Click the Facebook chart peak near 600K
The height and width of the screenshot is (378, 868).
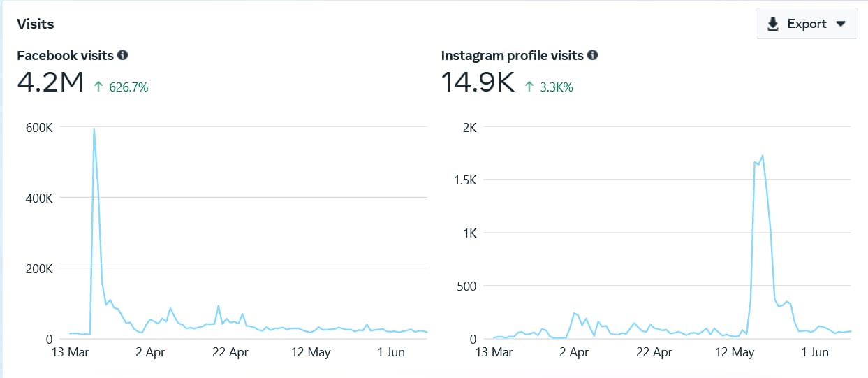pos(94,129)
